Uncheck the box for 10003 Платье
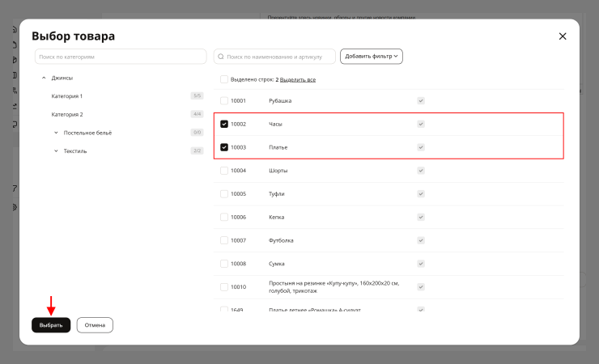The width and height of the screenshot is (599, 364). point(224,147)
